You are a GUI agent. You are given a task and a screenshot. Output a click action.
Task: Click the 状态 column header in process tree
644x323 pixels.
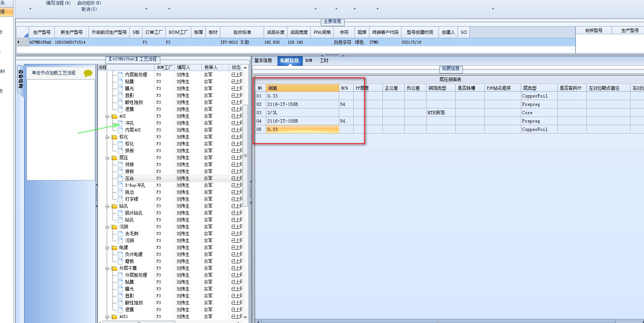[236, 68]
